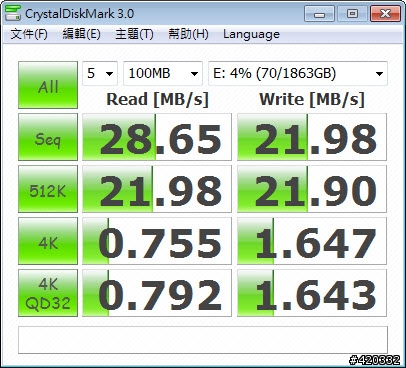Open the 幫助(H) menu

tap(188, 34)
